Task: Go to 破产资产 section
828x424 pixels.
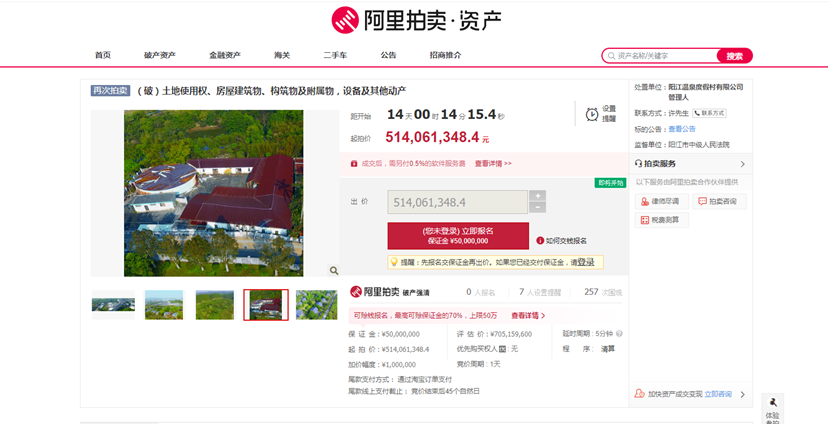Action: (160, 55)
